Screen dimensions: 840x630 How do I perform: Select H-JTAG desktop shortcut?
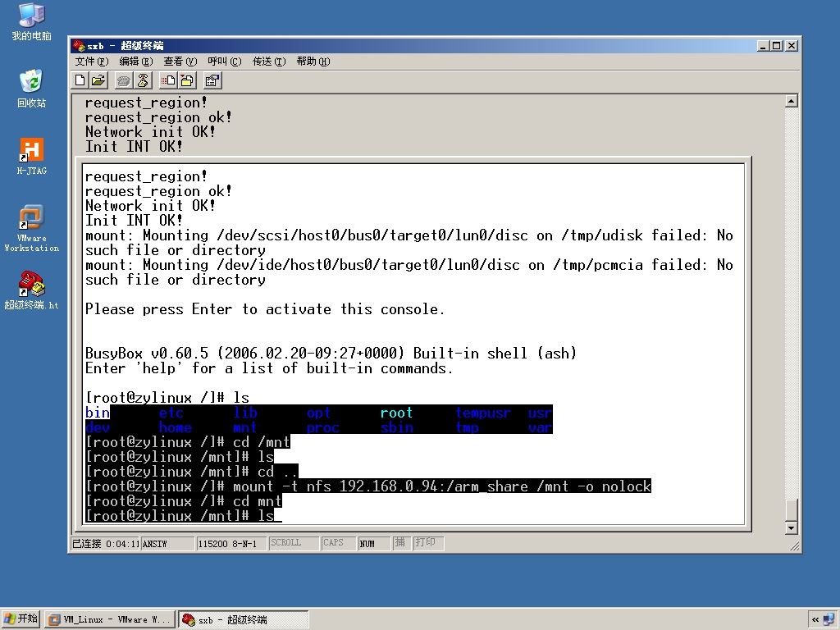[x=32, y=157]
